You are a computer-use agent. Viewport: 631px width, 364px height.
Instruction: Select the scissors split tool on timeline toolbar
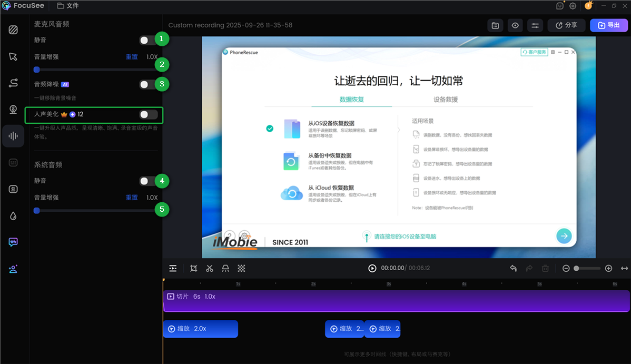point(209,268)
